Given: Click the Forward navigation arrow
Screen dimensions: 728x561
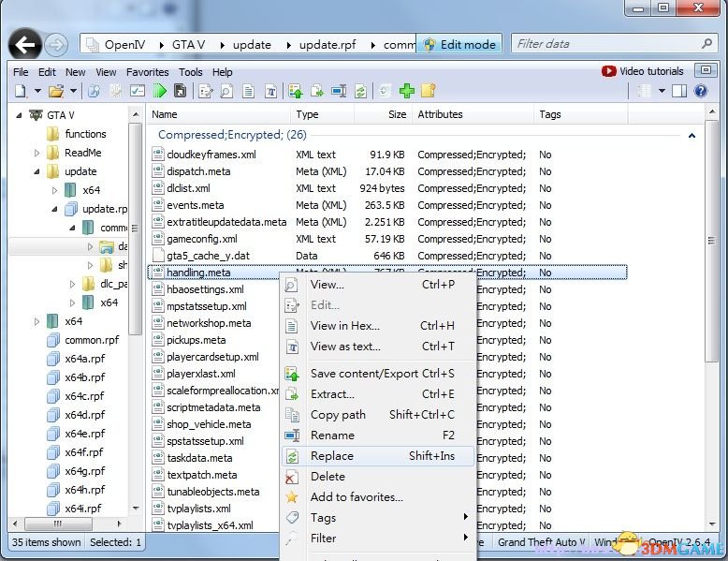Looking at the screenshot, I should 57,45.
